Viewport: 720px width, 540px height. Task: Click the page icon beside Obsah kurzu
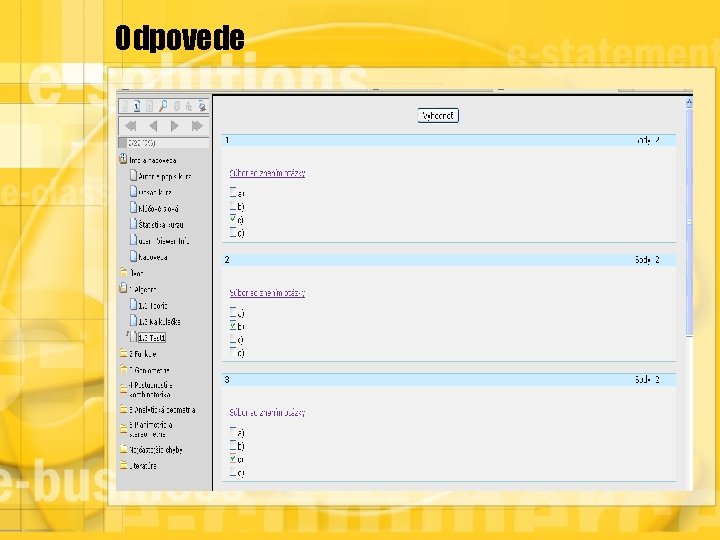tap(133, 191)
